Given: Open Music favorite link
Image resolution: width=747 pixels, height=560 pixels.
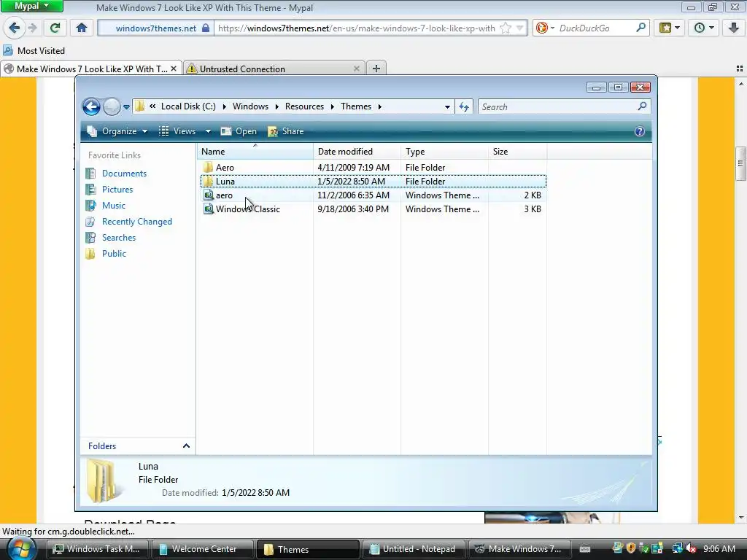Looking at the screenshot, I should [113, 206].
